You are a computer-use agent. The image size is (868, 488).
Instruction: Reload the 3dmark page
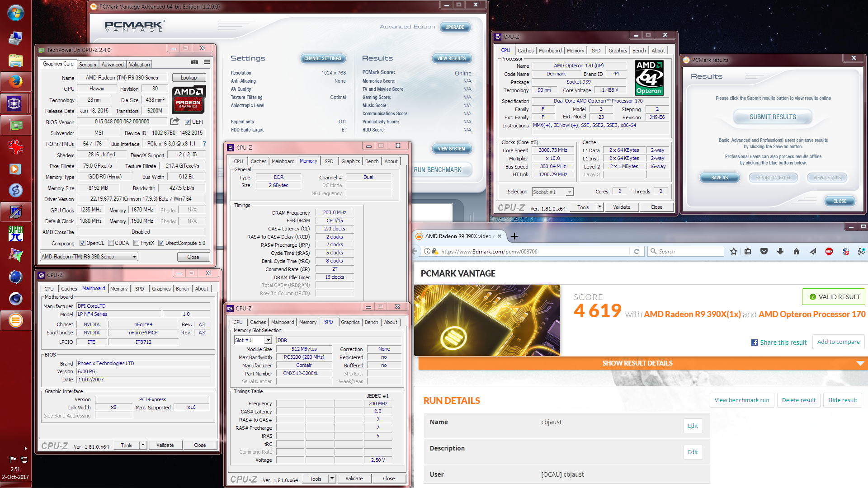(x=637, y=251)
